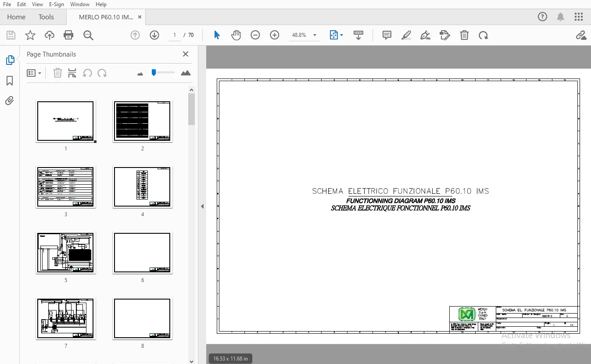591x364 pixels.
Task: Open the Sign document pen tool
Action: tap(425, 35)
